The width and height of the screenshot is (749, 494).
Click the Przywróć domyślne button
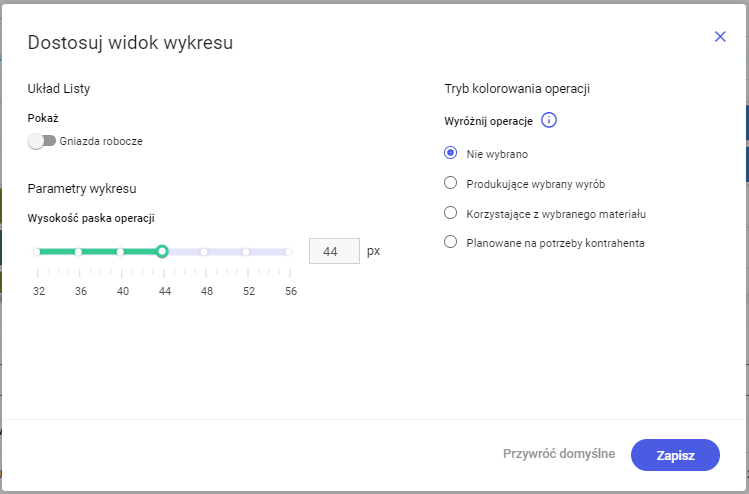coord(559,454)
